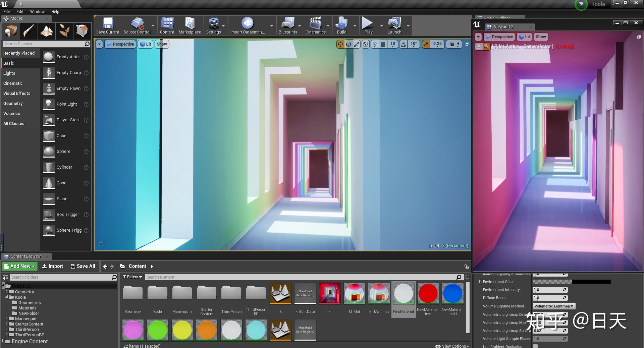The image size is (644, 348).
Task: Click the Lit button in Viewport 2
Action: [525, 37]
